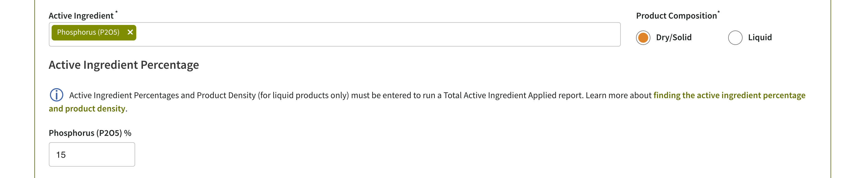Click the "Liquid" option label text
The image size is (868, 178).
759,37
